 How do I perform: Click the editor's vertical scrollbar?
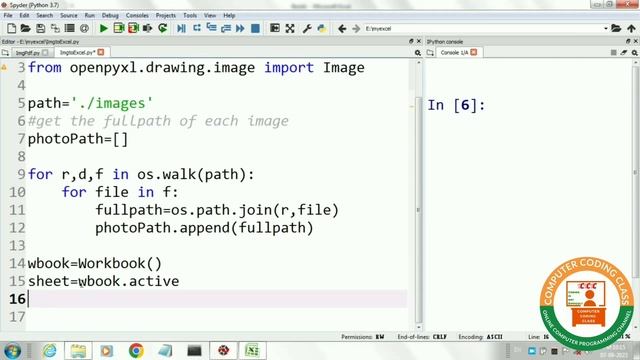point(418,210)
